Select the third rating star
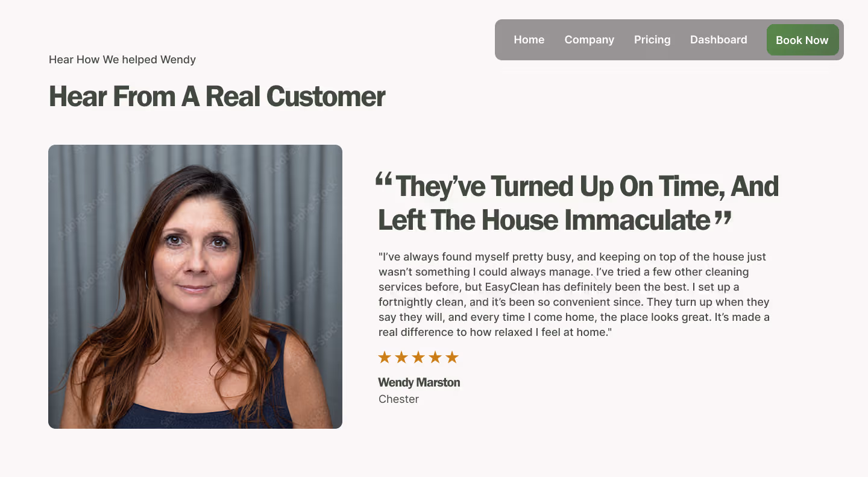 (x=418, y=358)
